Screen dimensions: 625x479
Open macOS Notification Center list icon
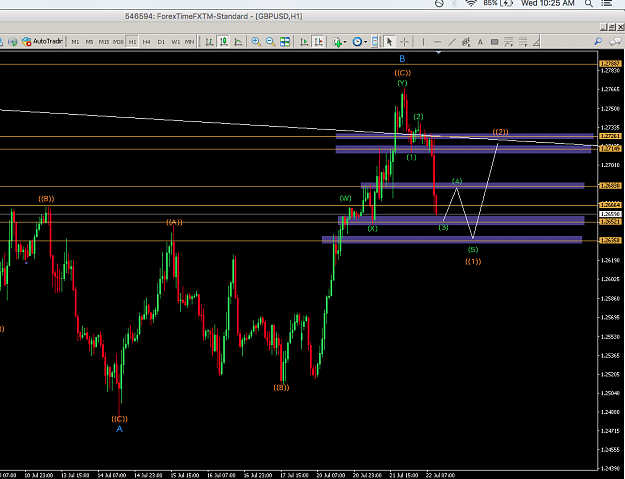[606, 3]
